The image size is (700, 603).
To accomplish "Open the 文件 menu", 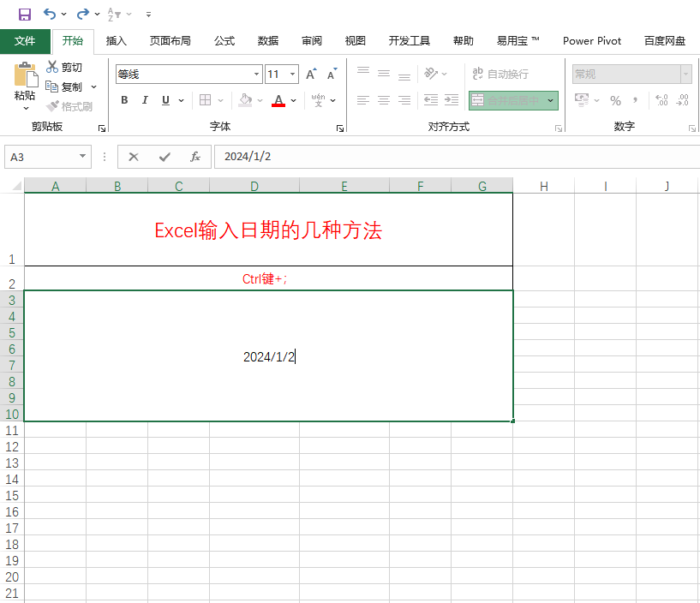I will click(25, 41).
